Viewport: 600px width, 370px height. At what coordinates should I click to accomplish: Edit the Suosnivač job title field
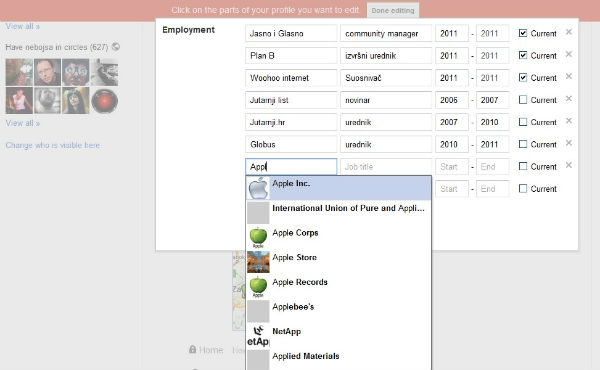click(x=386, y=78)
